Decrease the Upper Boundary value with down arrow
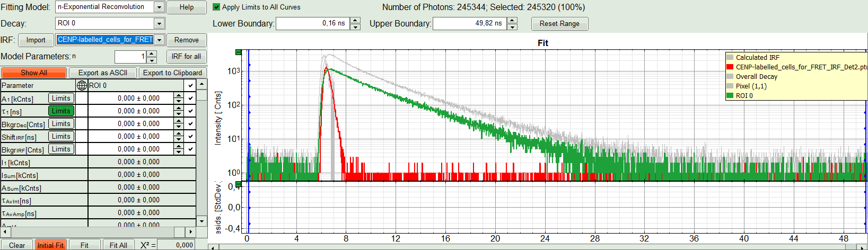 click(x=512, y=26)
